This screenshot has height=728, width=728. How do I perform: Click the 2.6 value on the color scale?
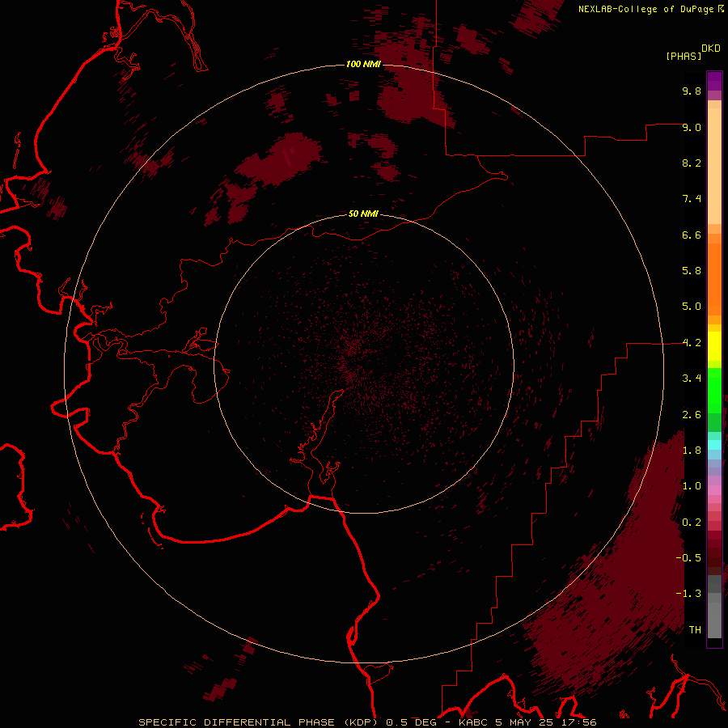692,414
